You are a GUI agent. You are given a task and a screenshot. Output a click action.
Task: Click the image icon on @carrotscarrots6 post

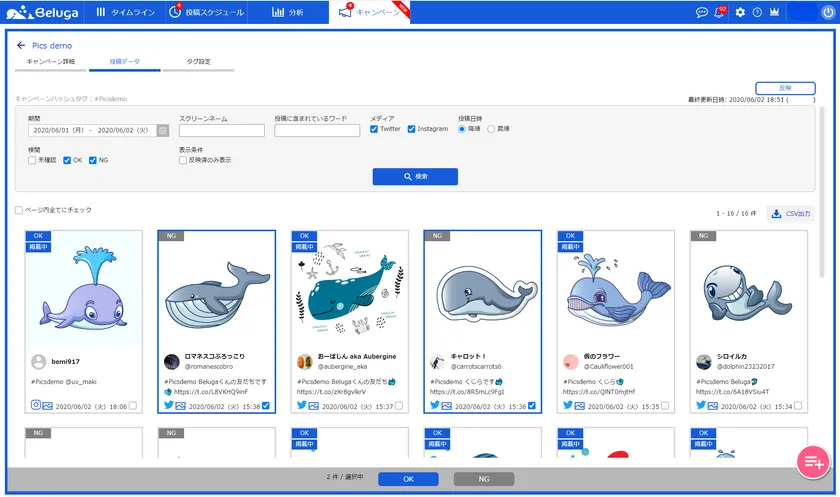[446, 406]
